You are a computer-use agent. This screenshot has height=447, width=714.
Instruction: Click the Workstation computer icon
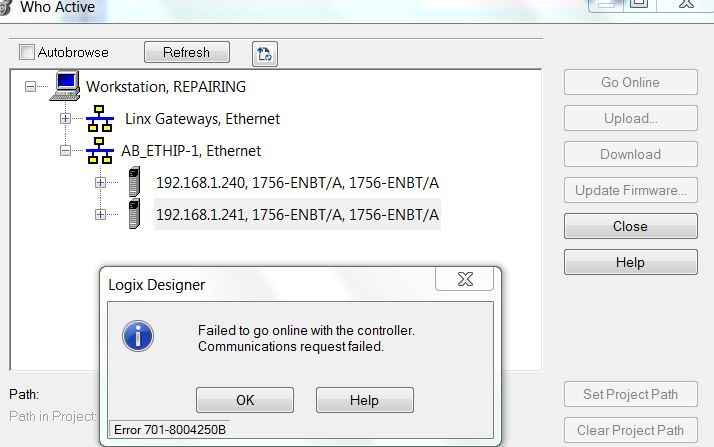(65, 85)
